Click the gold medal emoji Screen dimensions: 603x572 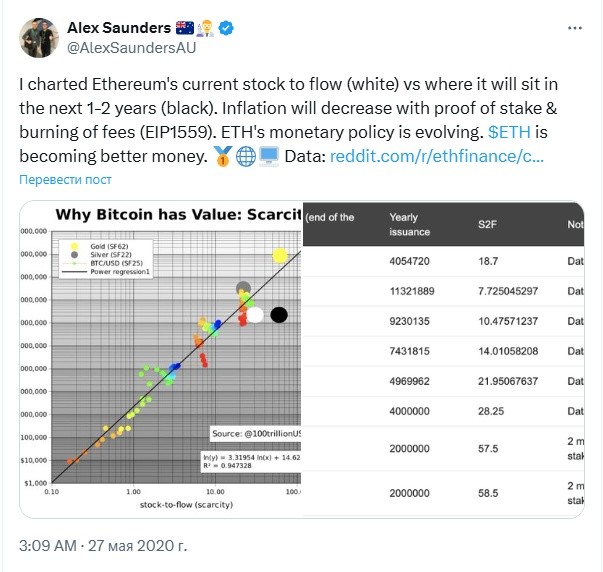223,156
